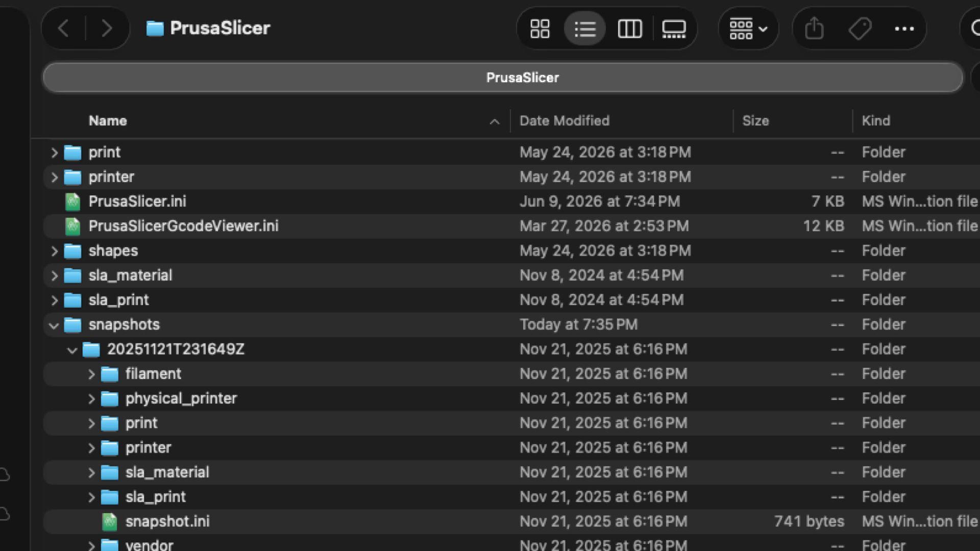Toggle the Name sort direction arrow
The width and height of the screenshot is (980, 551).
pyautogui.click(x=494, y=121)
